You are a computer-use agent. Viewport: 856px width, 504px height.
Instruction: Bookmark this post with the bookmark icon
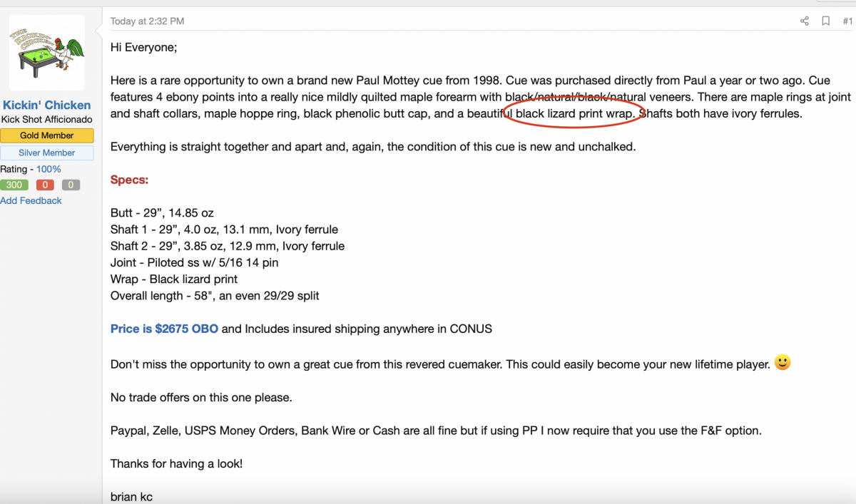(x=825, y=21)
